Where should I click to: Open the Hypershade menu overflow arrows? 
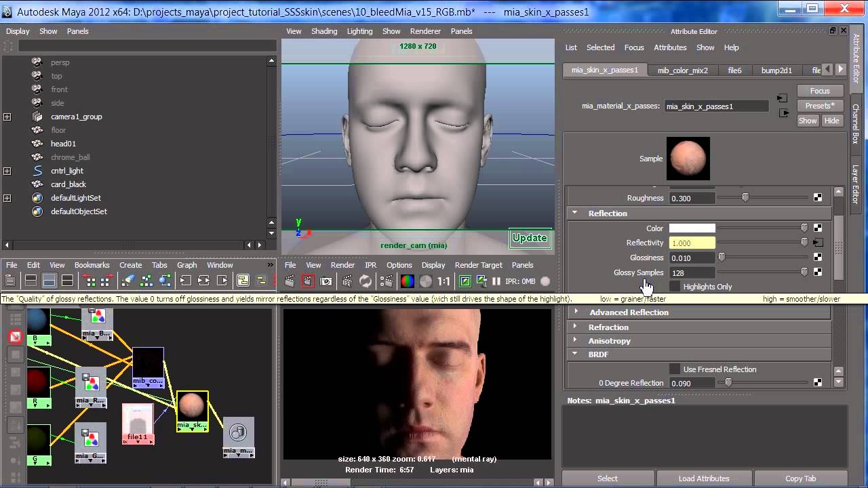point(271,265)
